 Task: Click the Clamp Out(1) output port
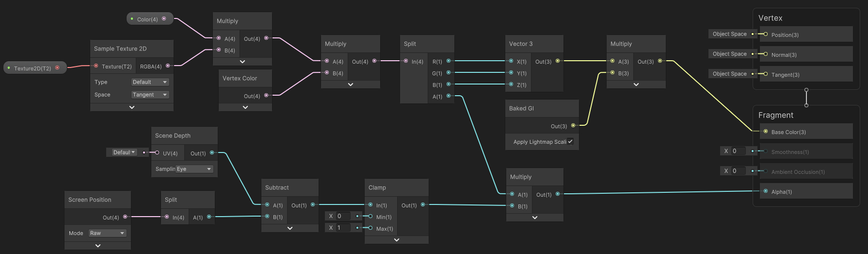(x=423, y=204)
